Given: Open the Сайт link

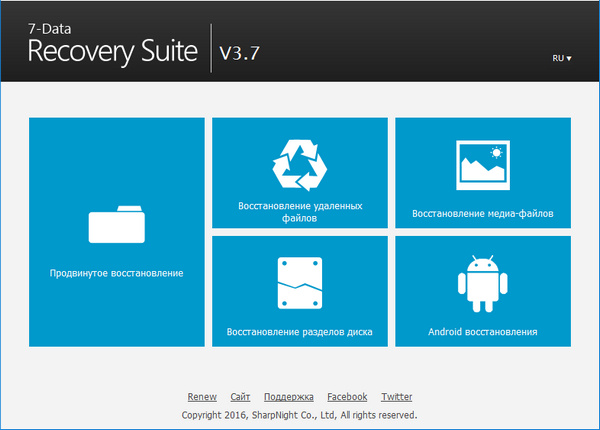Looking at the screenshot, I should click(x=240, y=397).
